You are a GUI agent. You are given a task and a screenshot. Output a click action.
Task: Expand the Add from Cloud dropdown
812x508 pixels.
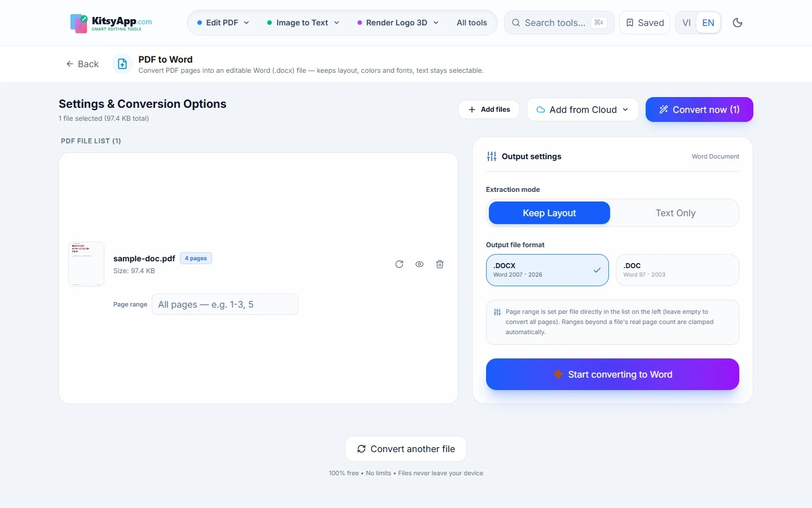(582, 110)
